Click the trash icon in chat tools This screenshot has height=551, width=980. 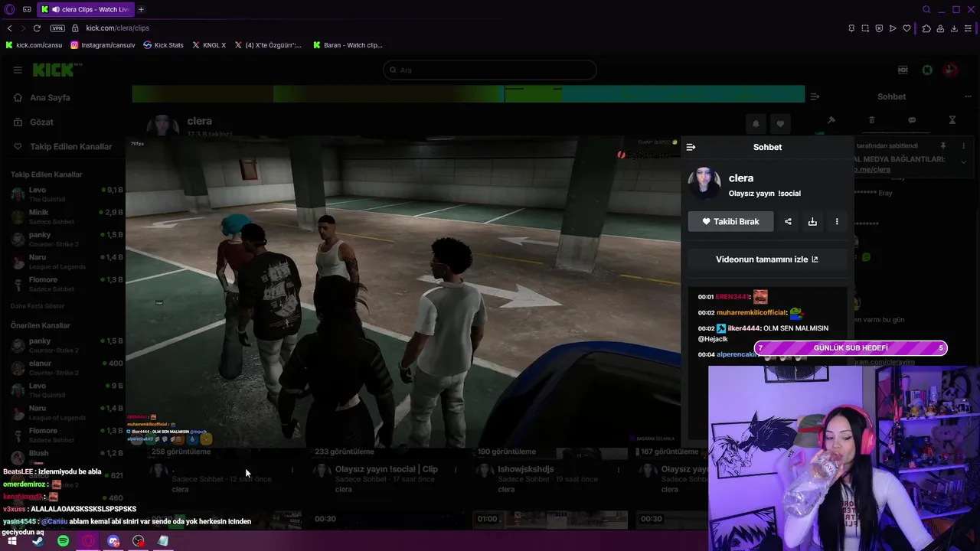[x=871, y=120]
